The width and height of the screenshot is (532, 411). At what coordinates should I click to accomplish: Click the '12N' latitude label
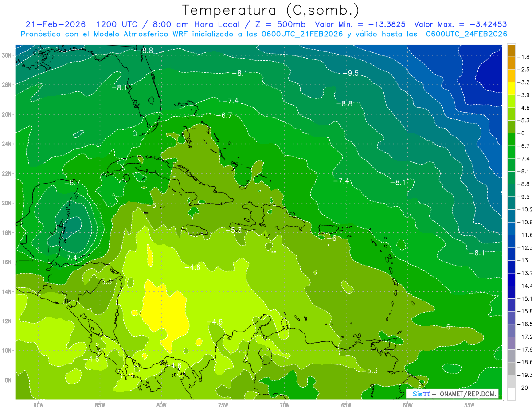coord(7,321)
